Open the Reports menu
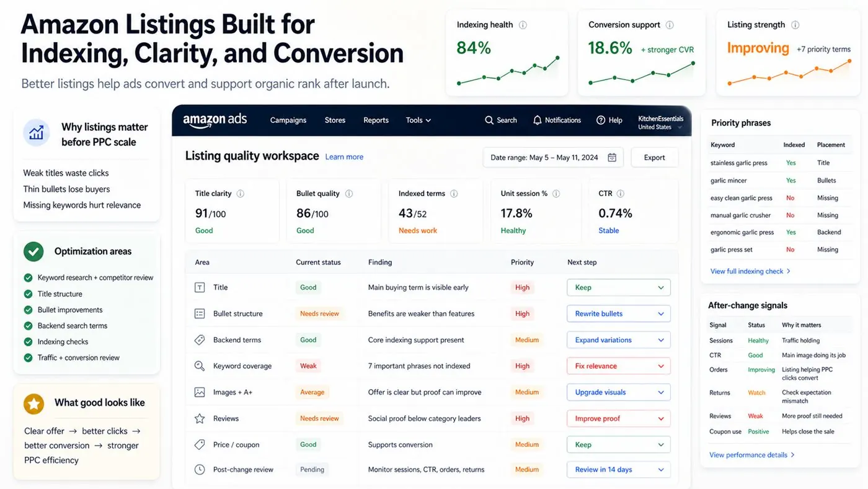 coord(376,120)
